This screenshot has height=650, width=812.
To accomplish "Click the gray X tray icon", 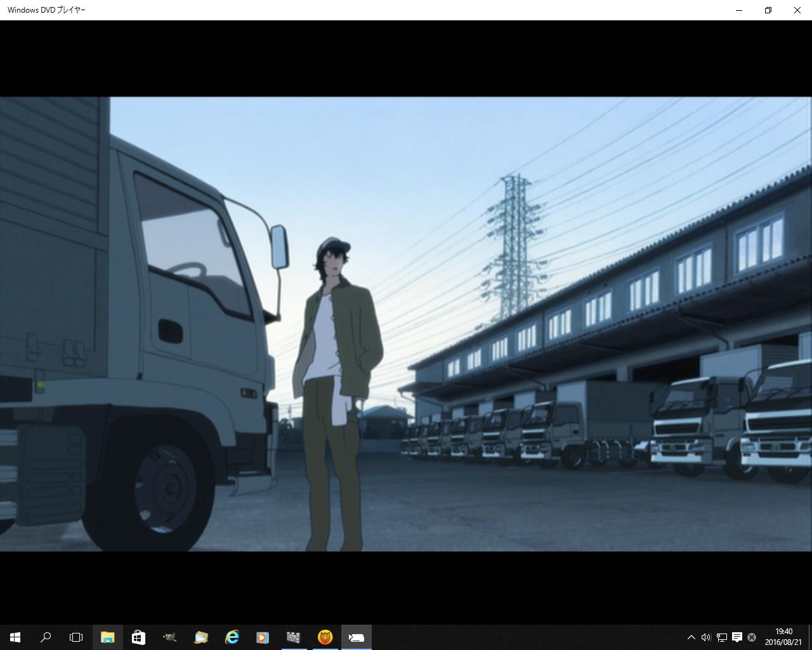I will 752,637.
